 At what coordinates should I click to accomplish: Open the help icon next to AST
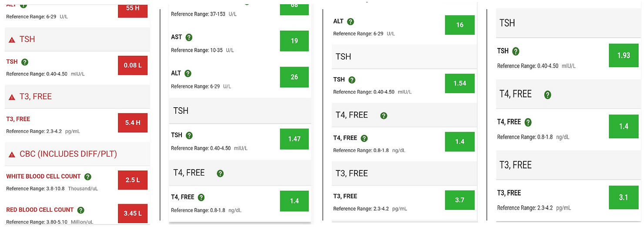[x=189, y=37]
